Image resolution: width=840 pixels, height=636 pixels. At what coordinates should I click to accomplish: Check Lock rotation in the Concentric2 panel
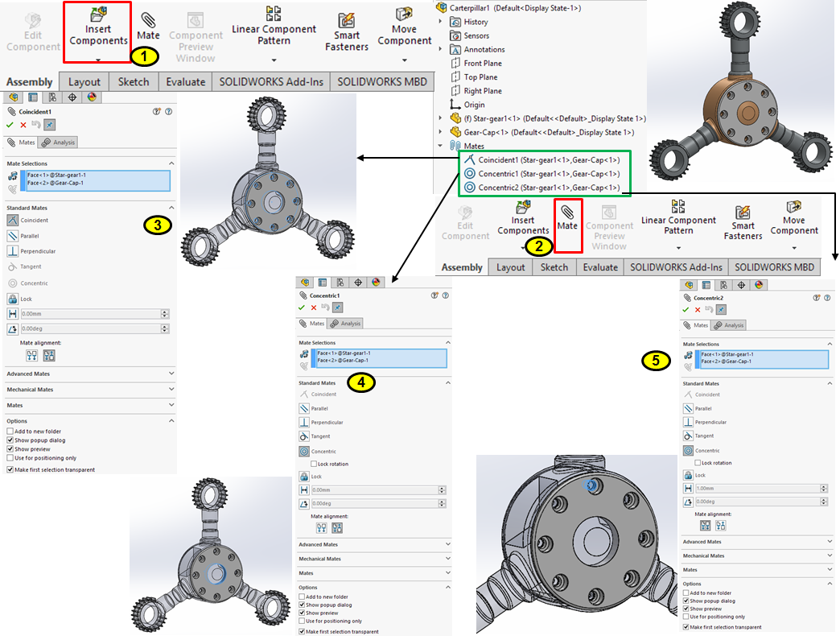698,463
